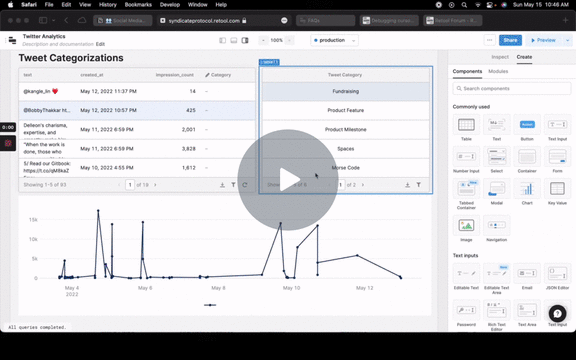Click the Search components input field
576x360 pixels.
512,89
